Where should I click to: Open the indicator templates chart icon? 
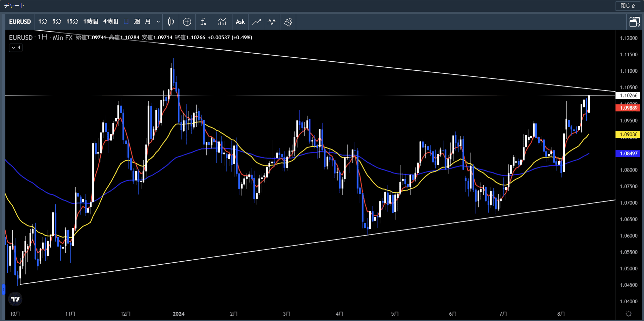pos(222,22)
